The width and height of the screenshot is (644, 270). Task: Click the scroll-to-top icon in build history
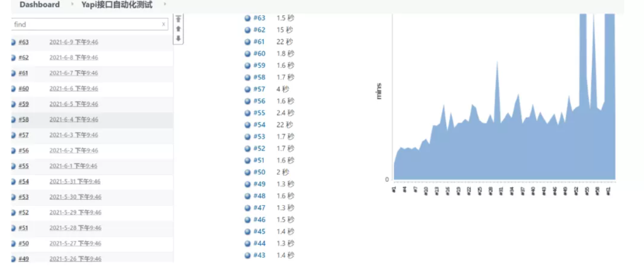[178, 19]
